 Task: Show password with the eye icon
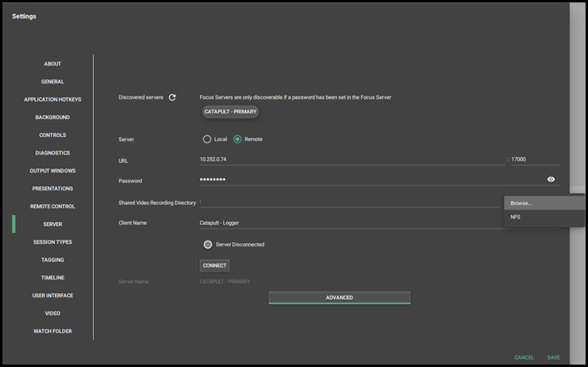click(x=551, y=179)
